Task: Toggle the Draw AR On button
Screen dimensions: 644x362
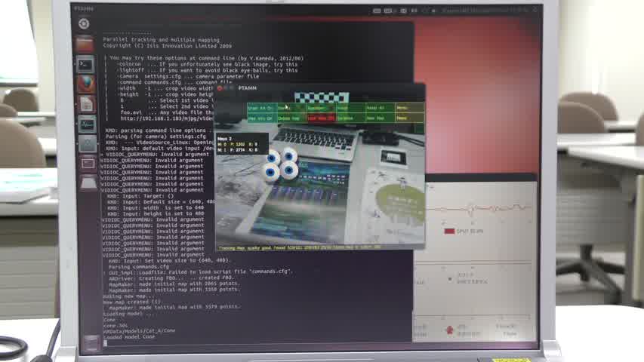Action: 261,109
